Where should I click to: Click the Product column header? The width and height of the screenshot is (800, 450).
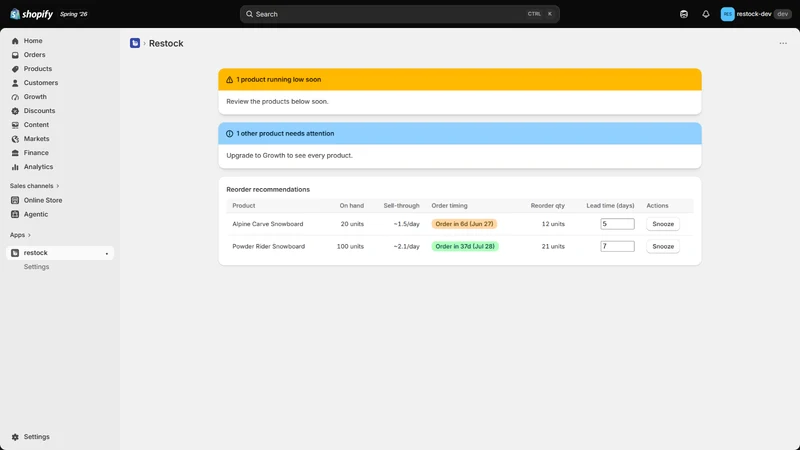click(244, 206)
